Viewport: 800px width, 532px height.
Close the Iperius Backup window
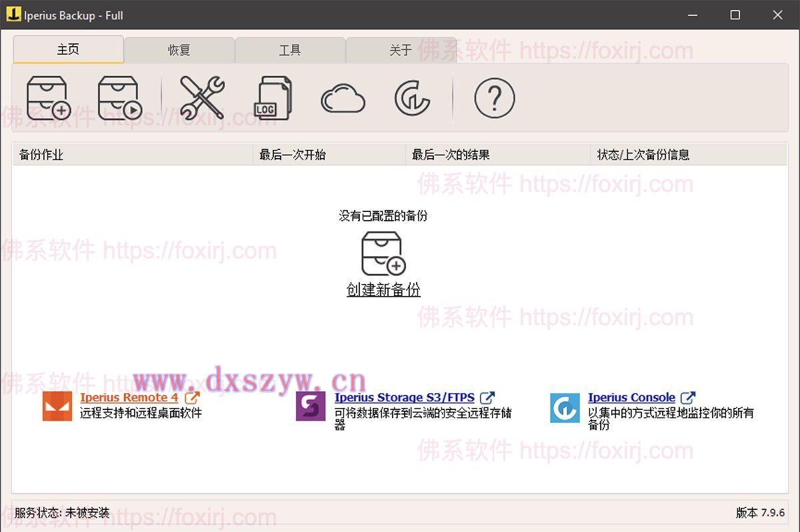point(777,15)
